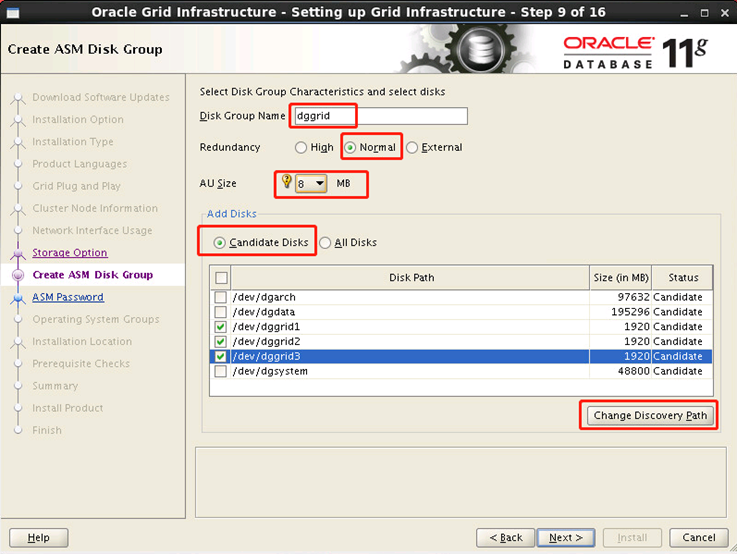Click the 195296 size cell

(x=620, y=312)
